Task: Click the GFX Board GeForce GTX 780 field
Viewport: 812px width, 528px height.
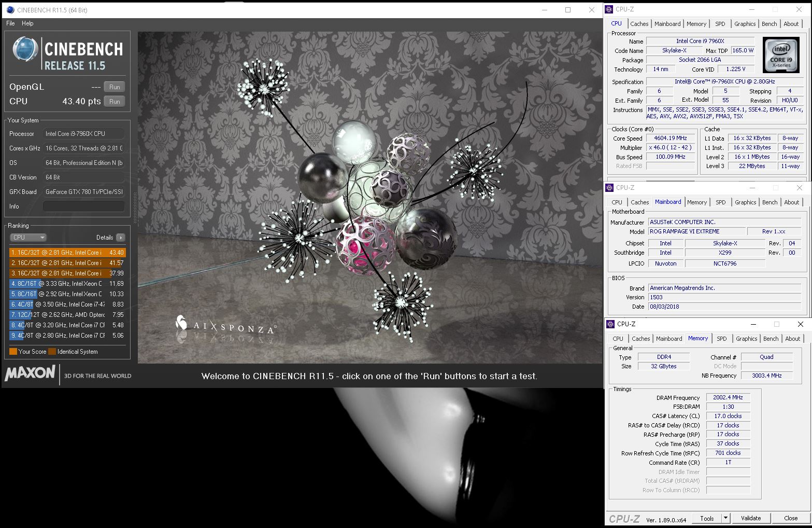Action: click(x=83, y=192)
